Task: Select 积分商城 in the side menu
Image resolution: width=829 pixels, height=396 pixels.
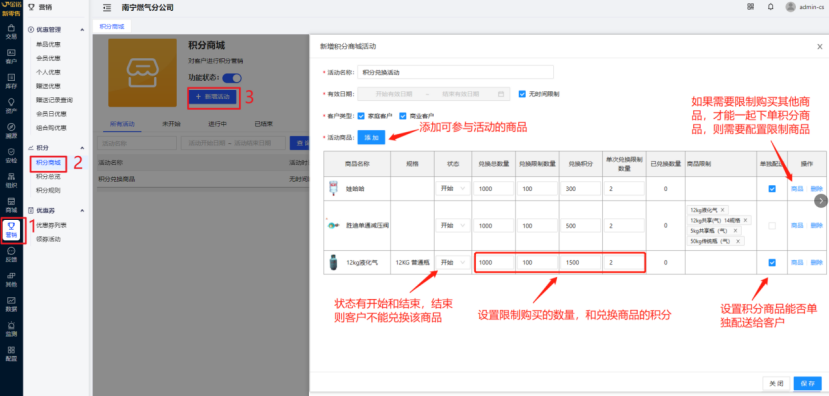Action: coord(48,162)
